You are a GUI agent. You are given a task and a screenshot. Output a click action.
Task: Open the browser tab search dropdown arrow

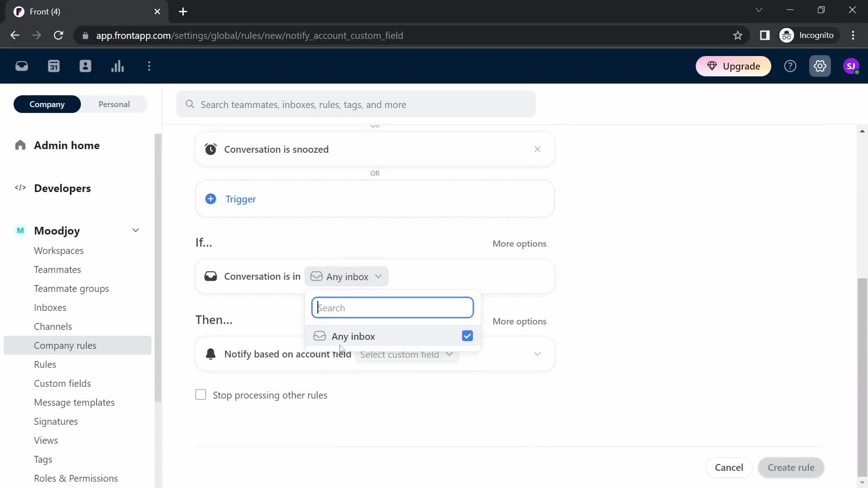click(x=759, y=10)
